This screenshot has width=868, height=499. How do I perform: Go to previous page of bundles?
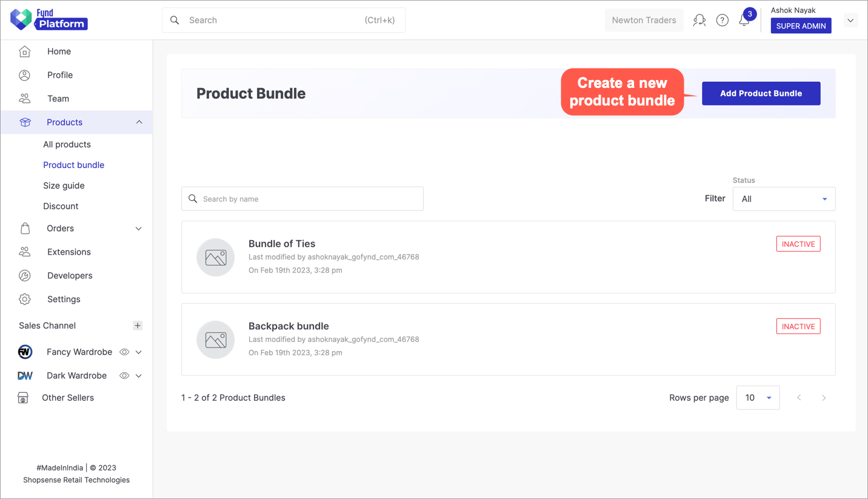tap(799, 398)
